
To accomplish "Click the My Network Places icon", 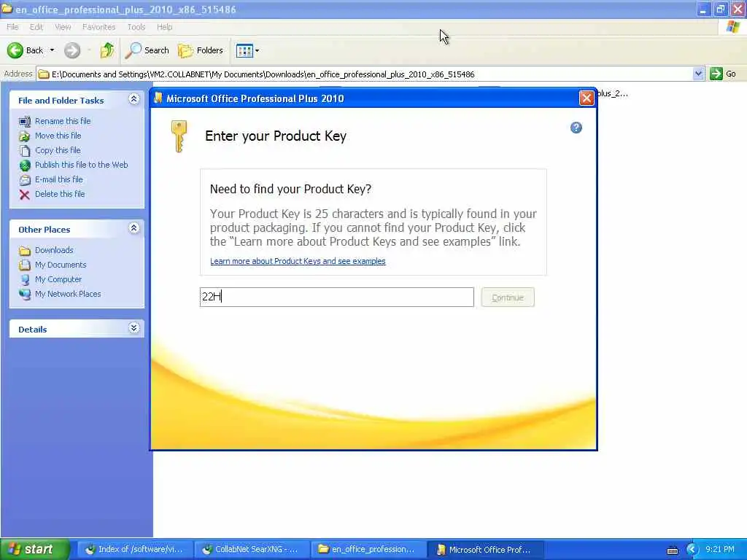I will [25, 295].
